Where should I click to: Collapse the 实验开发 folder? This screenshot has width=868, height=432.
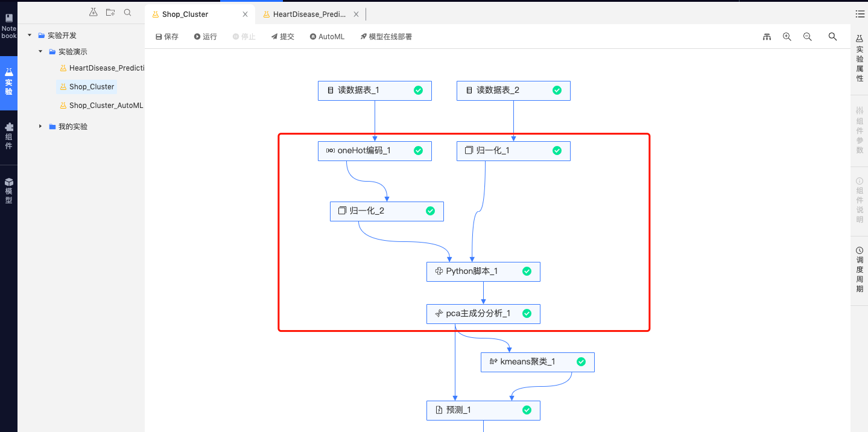coord(30,35)
